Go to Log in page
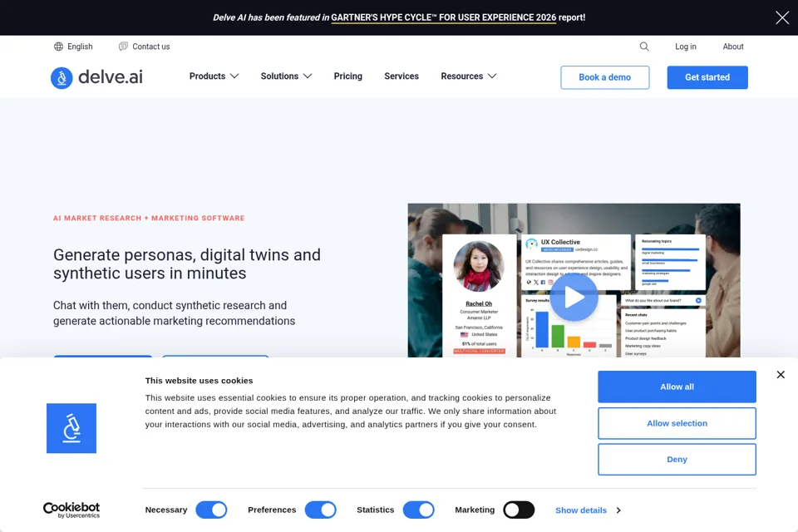 [686, 47]
